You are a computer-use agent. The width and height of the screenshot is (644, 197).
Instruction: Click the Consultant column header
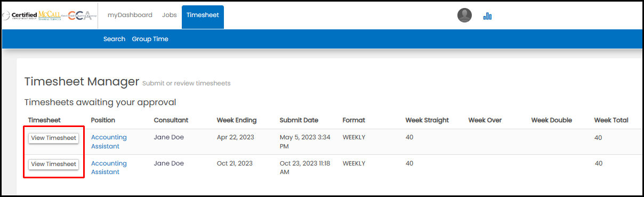[171, 120]
